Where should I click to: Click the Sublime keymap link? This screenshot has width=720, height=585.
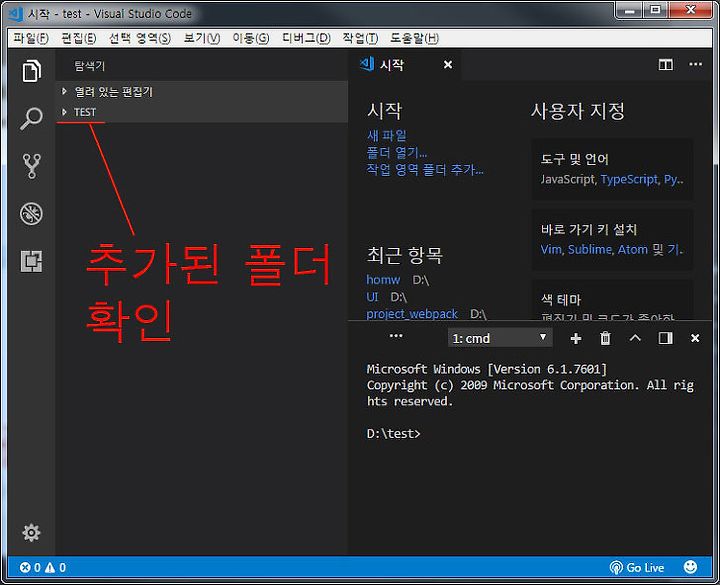[590, 249]
